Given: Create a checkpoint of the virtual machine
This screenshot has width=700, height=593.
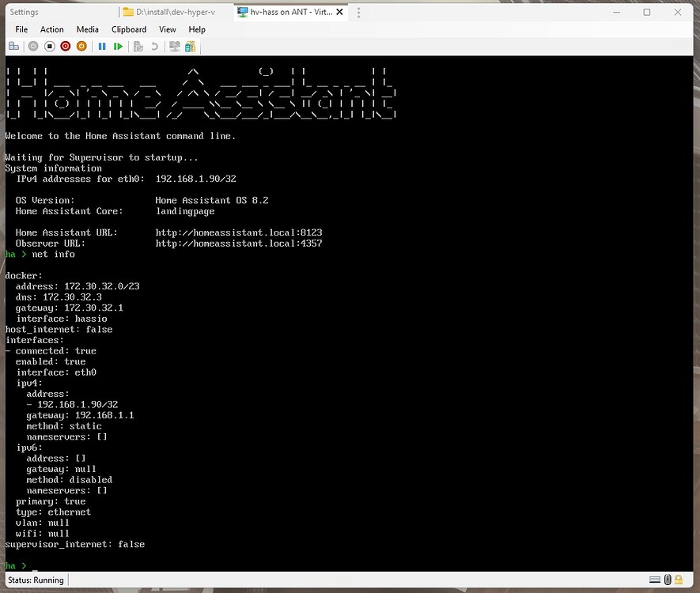Looking at the screenshot, I should [138, 47].
